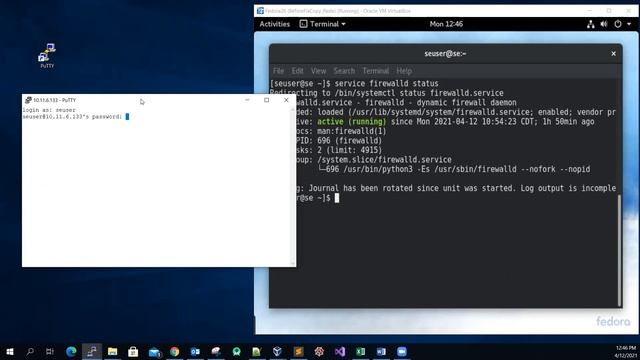The image size is (640, 360).
Task: Open the Windows taskbar clock and date
Action: tap(625, 351)
